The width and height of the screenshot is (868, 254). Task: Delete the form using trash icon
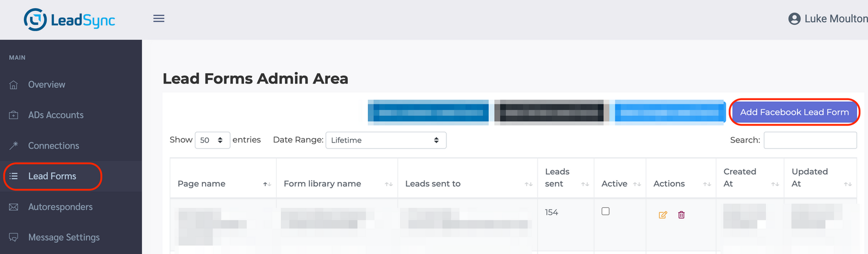[x=681, y=215]
